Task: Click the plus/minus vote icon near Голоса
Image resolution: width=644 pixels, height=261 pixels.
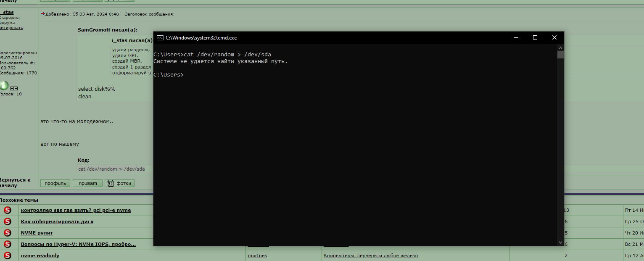Action: point(13,88)
